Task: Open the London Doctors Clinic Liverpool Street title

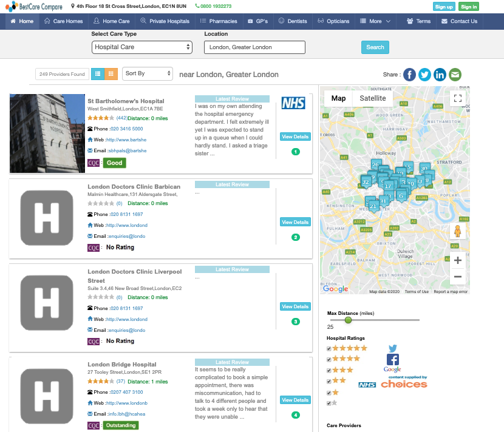Action: pos(135,276)
